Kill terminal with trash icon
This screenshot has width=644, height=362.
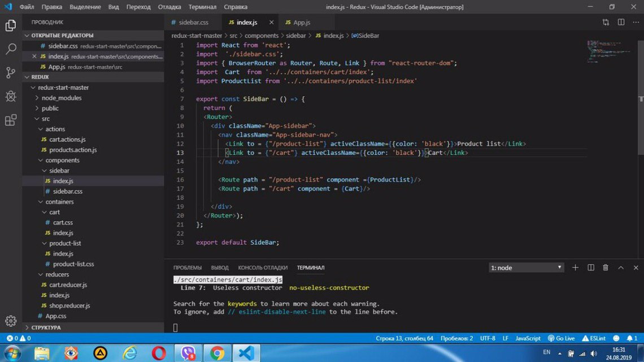[x=606, y=268]
